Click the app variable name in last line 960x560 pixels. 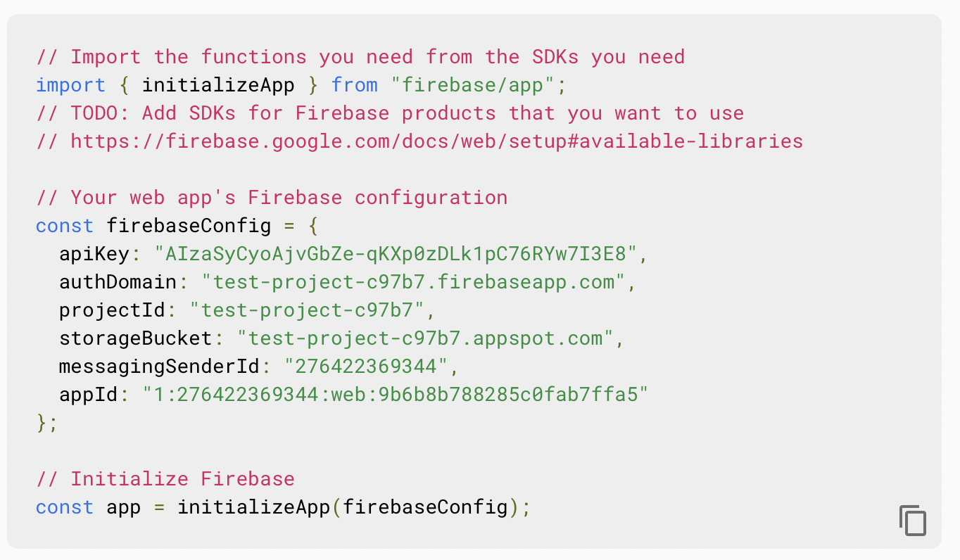(124, 507)
